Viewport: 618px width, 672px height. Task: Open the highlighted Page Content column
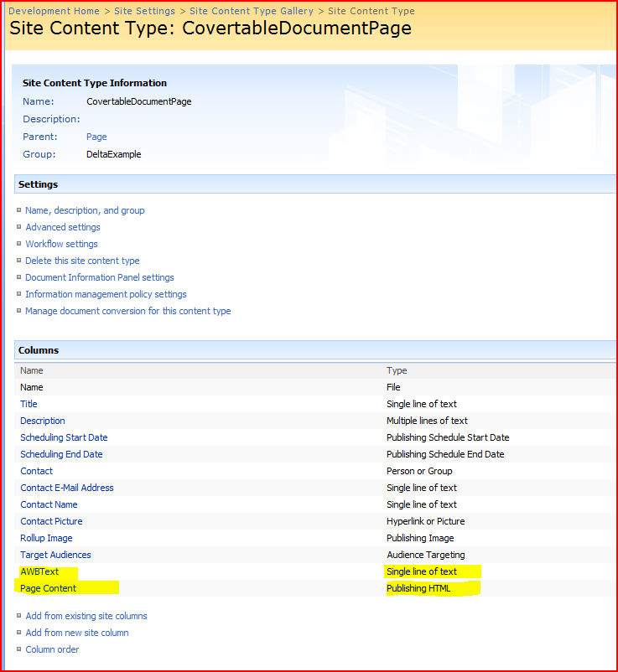48,588
